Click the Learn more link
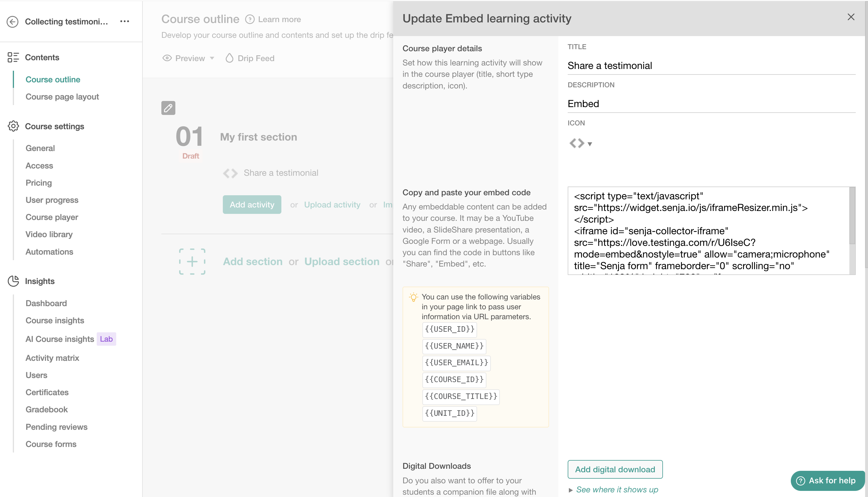 (x=279, y=19)
